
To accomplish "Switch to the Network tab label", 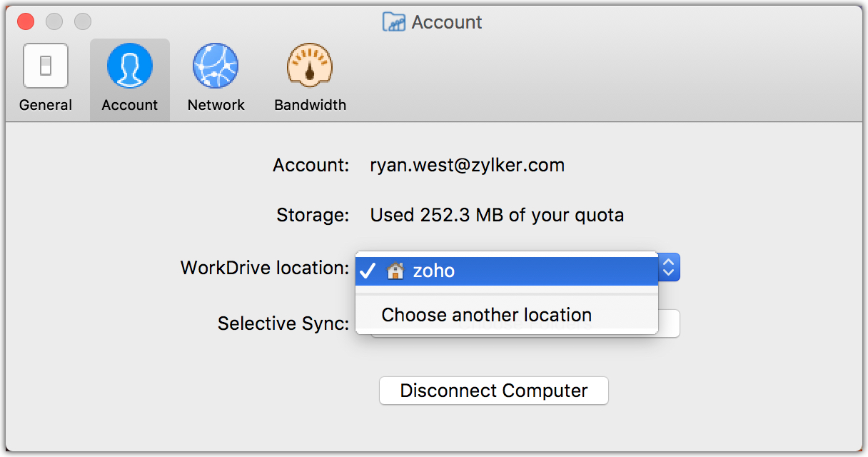I will (x=216, y=105).
